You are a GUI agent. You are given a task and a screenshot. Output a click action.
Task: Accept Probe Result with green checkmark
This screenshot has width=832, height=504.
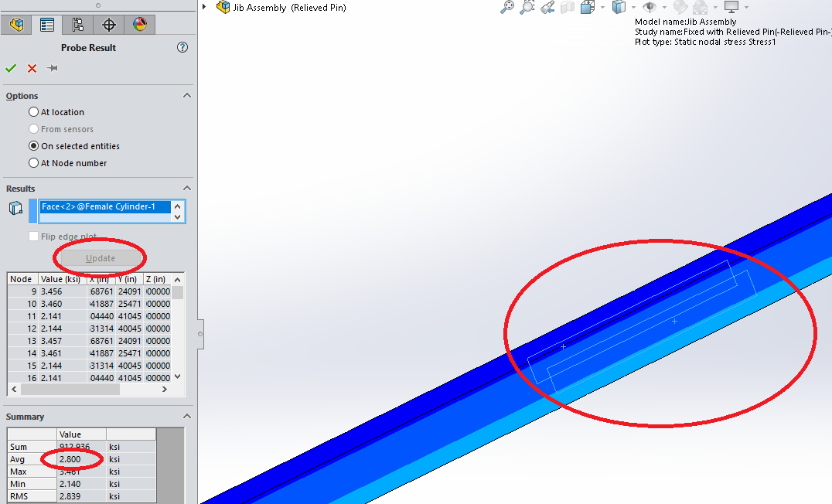[11, 68]
